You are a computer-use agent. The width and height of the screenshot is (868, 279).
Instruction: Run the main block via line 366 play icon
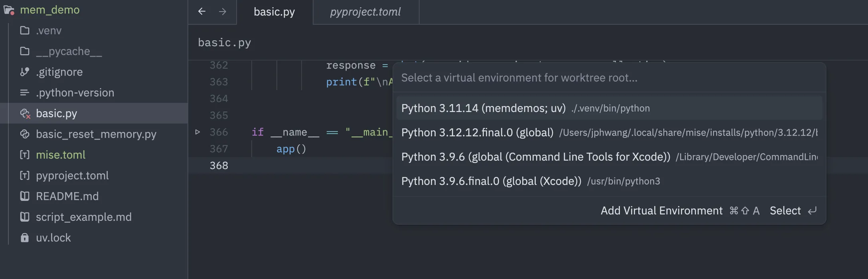click(x=197, y=132)
